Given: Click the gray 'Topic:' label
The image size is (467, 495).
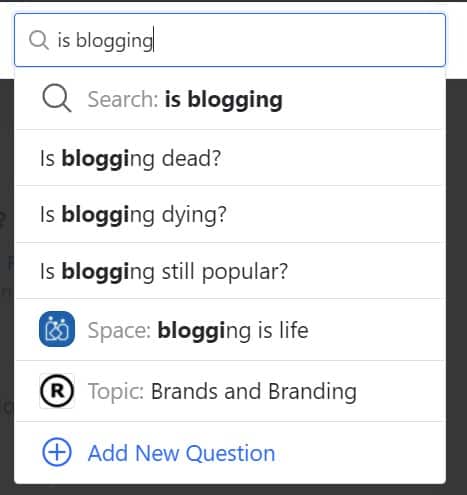Looking at the screenshot, I should (116, 391).
